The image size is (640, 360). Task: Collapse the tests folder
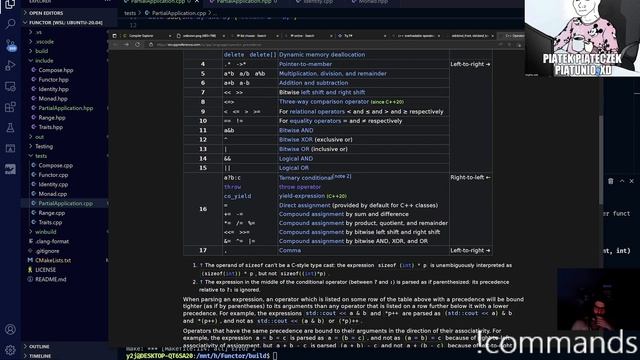[x=65, y=156]
